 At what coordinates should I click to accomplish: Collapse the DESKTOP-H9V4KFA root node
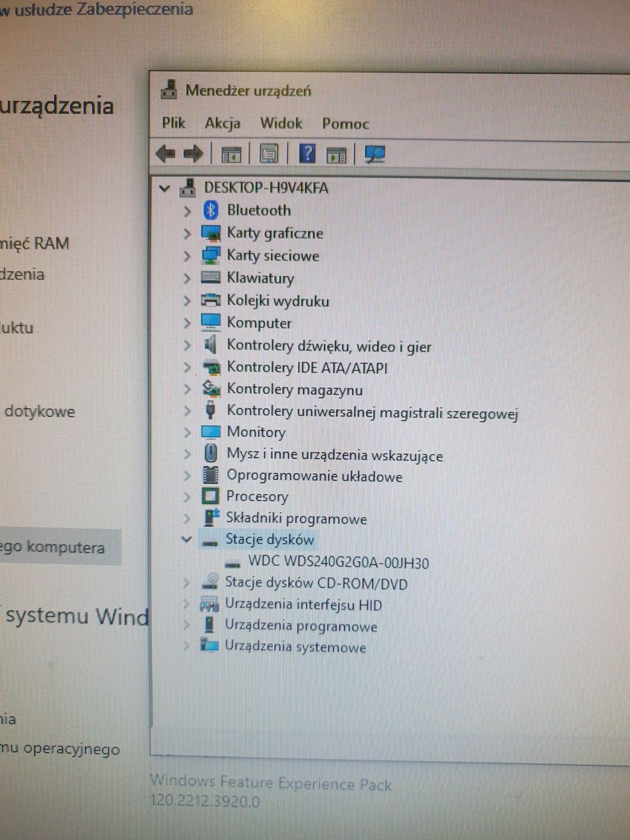pyautogui.click(x=164, y=188)
